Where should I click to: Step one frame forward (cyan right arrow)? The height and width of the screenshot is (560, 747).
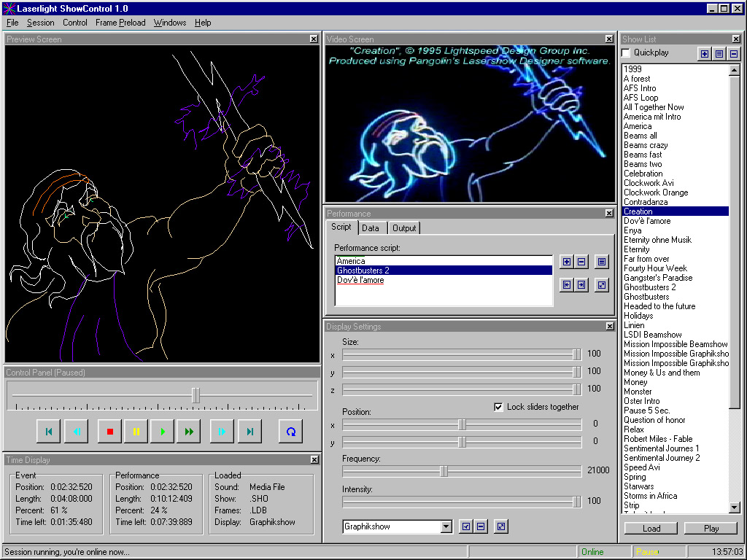point(222,432)
